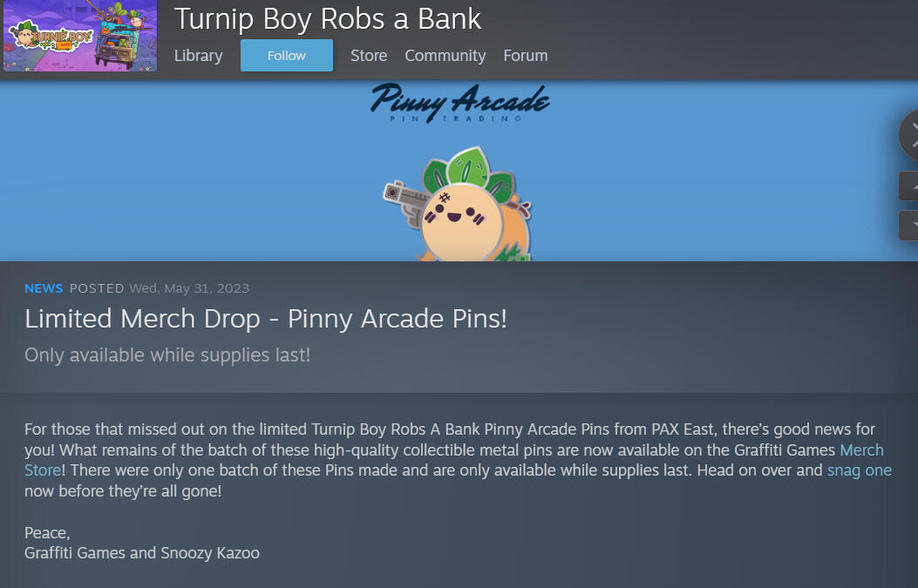Click the 'Graffiti Games and Snoozy Kazoo' sign-off
The height and width of the screenshot is (588, 918).
142,553
